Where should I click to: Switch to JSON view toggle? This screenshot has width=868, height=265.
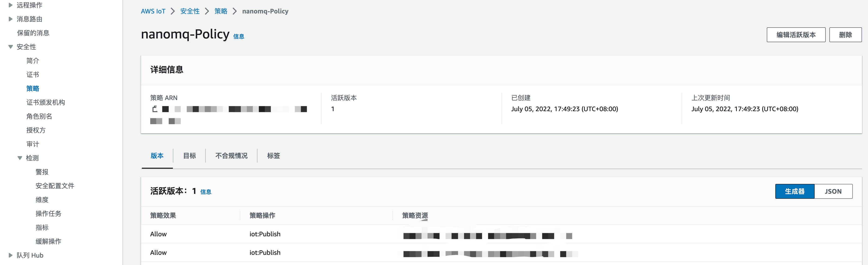(833, 191)
